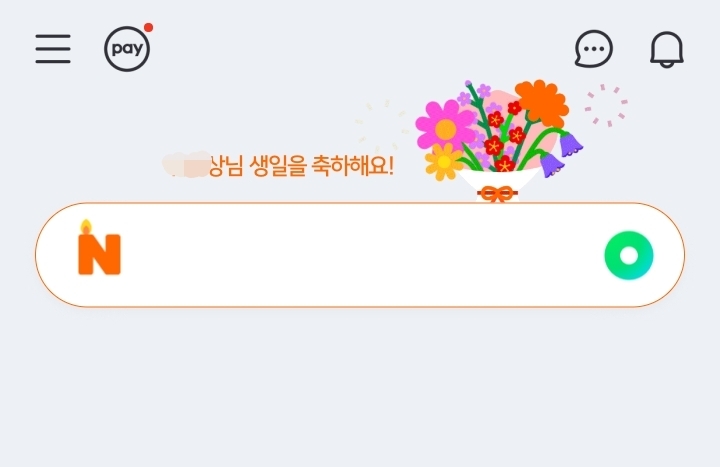This screenshot has width=720, height=467.
Task: Click the faint yellow firework beside the bouquet
Action: coord(382,125)
